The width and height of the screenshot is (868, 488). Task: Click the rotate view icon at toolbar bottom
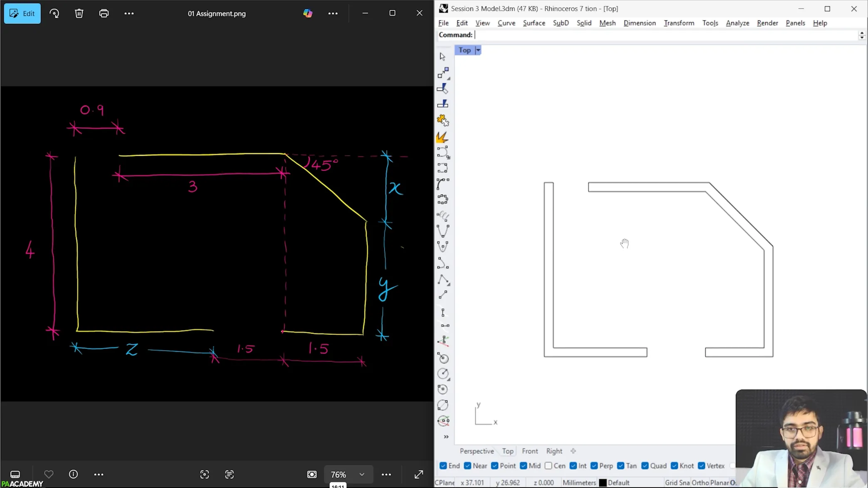(443, 421)
